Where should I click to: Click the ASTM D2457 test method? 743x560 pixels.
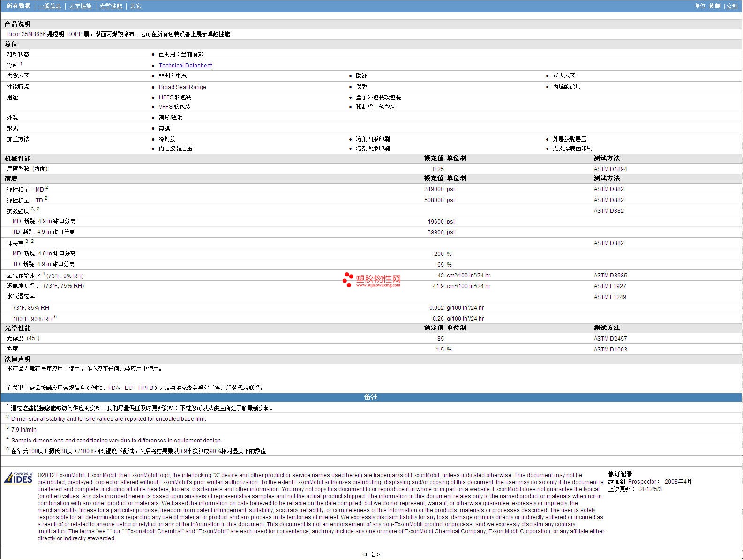click(610, 339)
